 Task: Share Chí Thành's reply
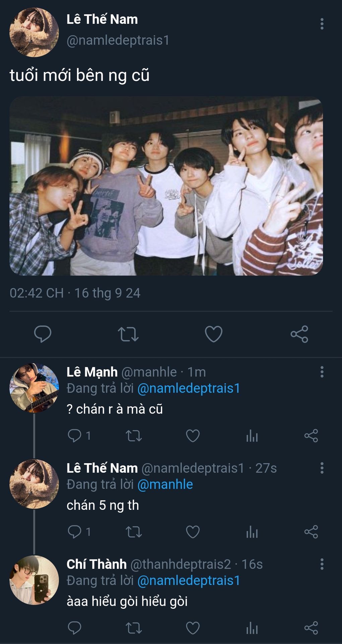tap(311, 628)
